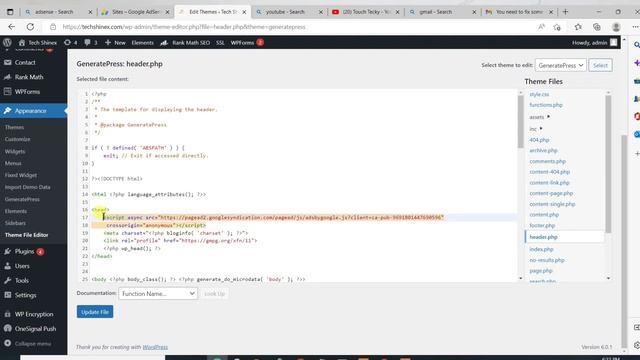Click Read aloud icon in address bar
Viewport: 640px width, 360px height.
(x=541, y=27)
